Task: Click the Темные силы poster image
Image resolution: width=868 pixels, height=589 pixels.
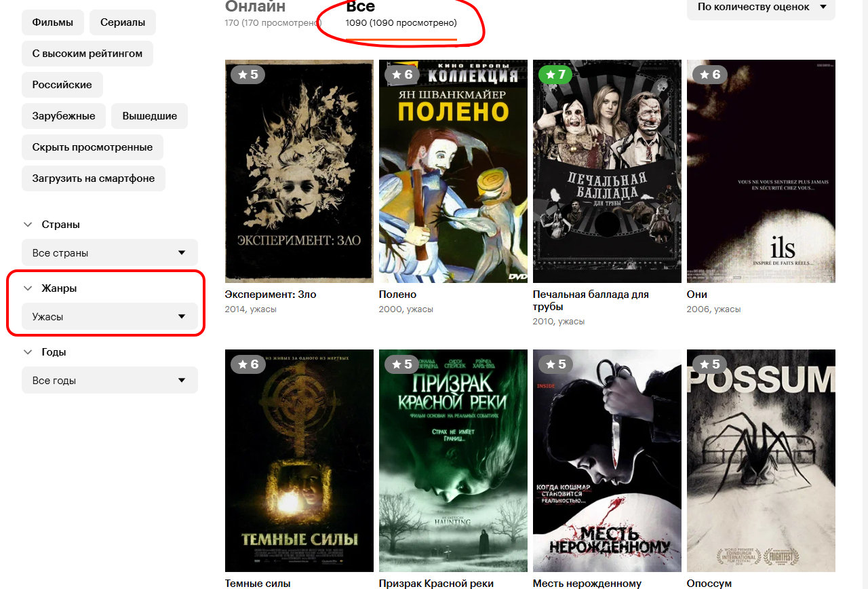Action: 299,461
